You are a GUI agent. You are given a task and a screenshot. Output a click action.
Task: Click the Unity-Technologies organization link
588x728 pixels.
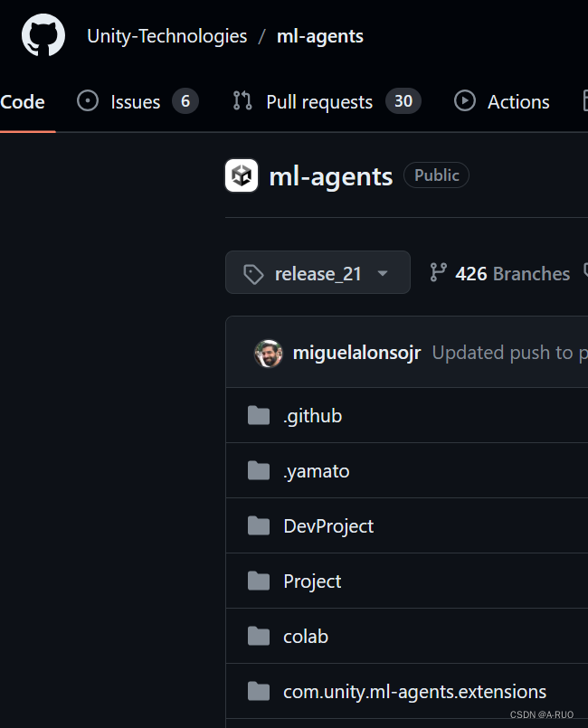pyautogui.click(x=166, y=35)
